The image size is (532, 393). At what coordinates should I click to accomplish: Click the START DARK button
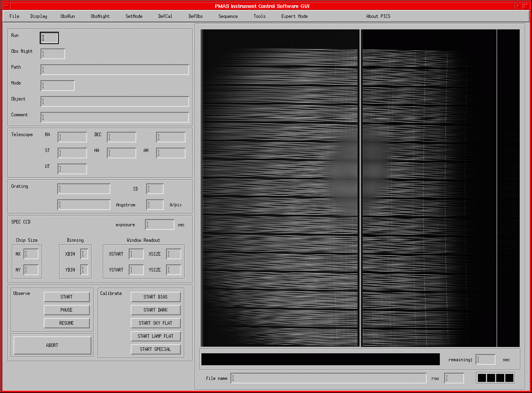155,310
